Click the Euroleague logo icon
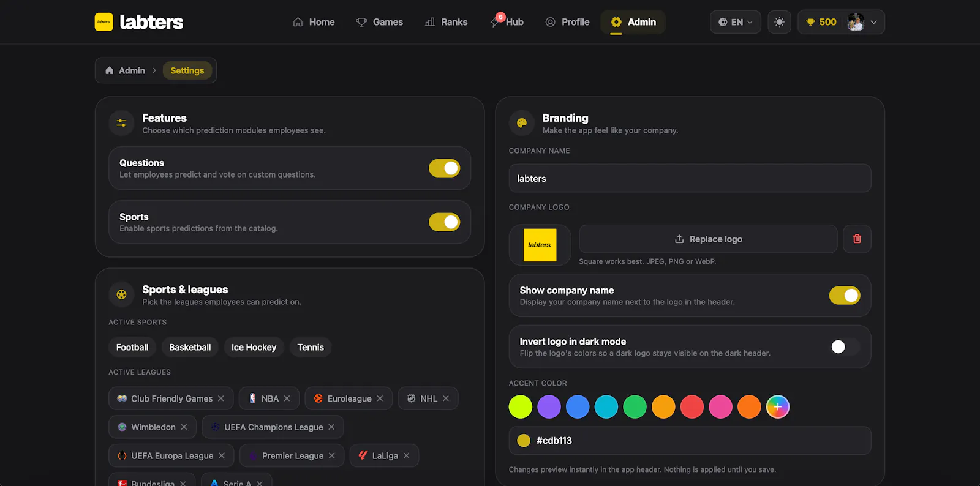The height and width of the screenshot is (486, 980). [x=318, y=398]
